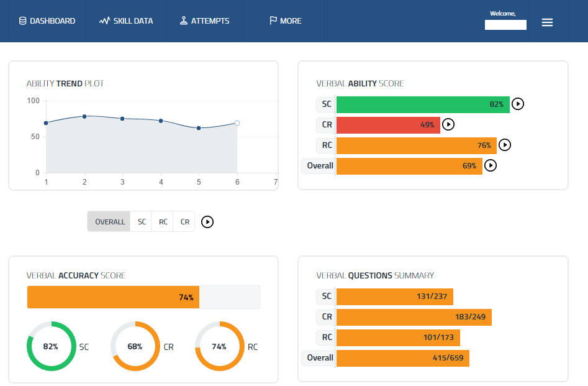
Task: Click the hollow data point at attempt 6
Action: click(x=237, y=123)
